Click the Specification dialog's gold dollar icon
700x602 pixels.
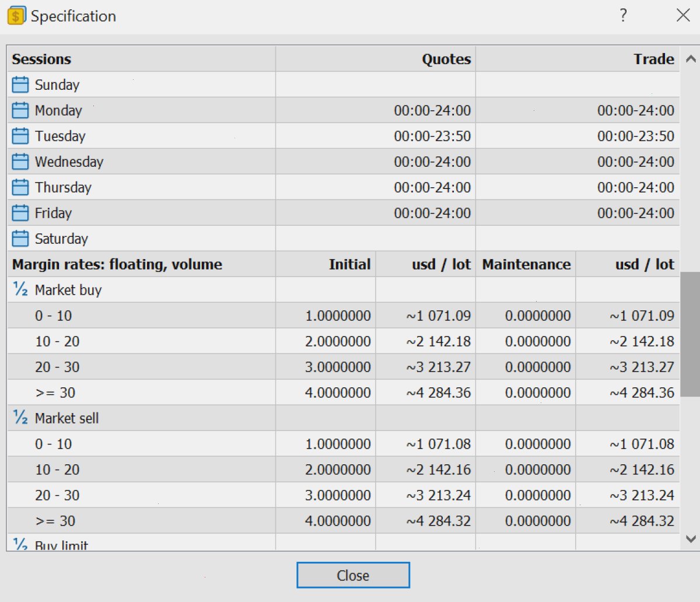[x=16, y=16]
